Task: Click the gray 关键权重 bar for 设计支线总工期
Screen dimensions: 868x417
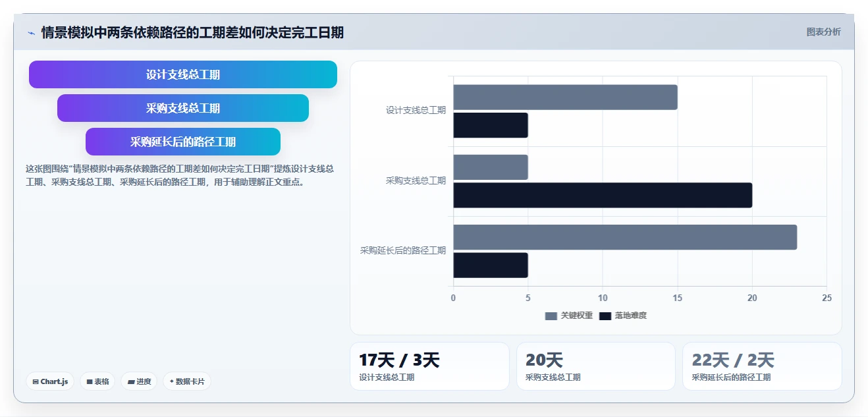Action: pyautogui.click(x=565, y=97)
